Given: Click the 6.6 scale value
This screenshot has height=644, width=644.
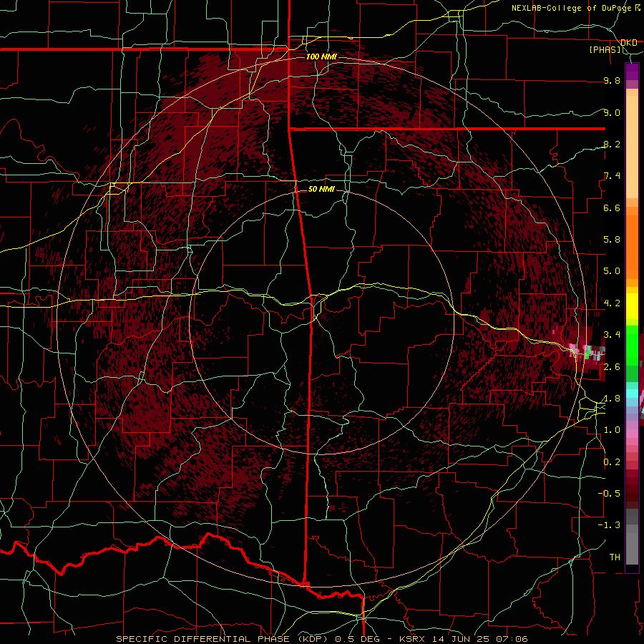Looking at the screenshot, I should pyautogui.click(x=612, y=208).
